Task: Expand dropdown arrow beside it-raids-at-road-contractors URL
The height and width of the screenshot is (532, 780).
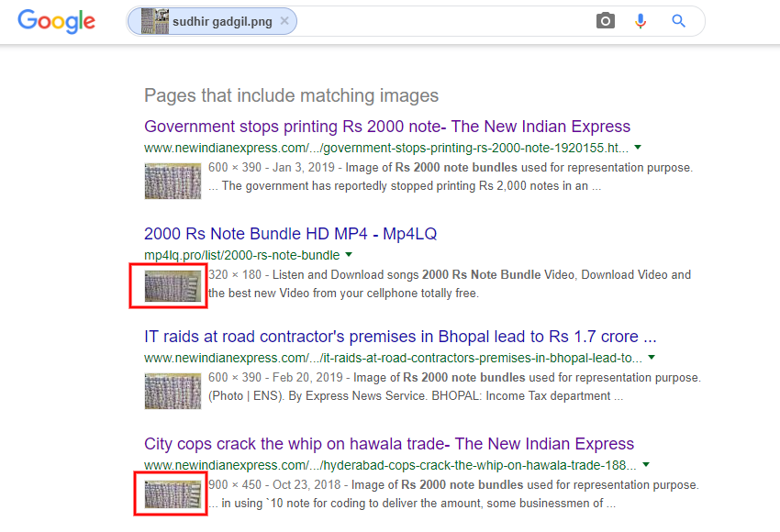Action: pyautogui.click(x=652, y=357)
